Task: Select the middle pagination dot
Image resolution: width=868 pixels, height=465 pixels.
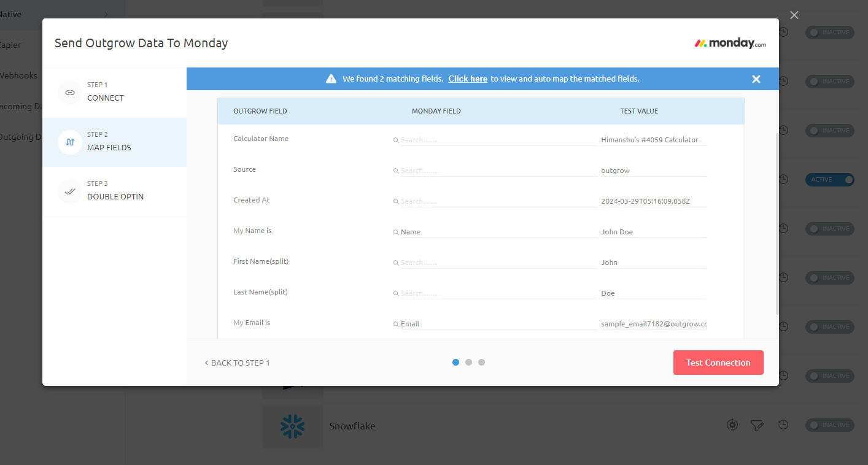Action: click(x=468, y=362)
